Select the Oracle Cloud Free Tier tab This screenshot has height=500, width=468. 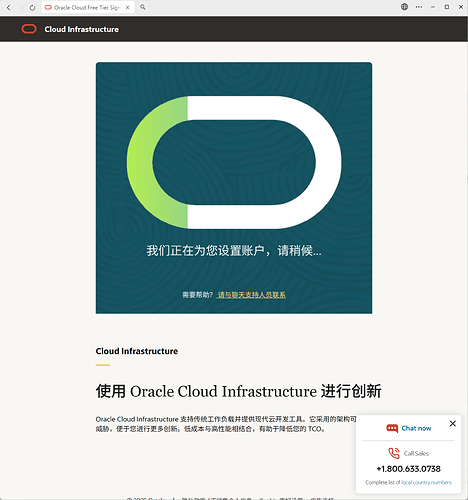[x=88, y=7]
